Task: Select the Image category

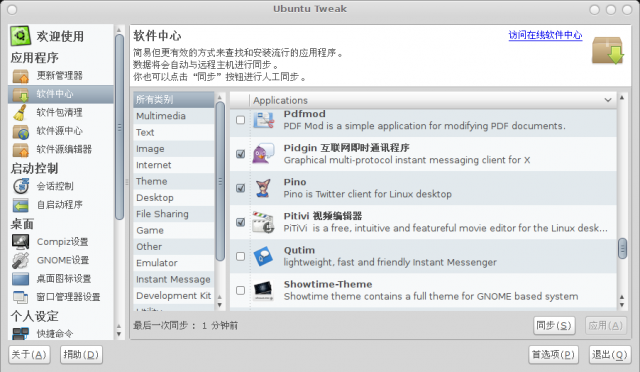Action: pos(173,149)
